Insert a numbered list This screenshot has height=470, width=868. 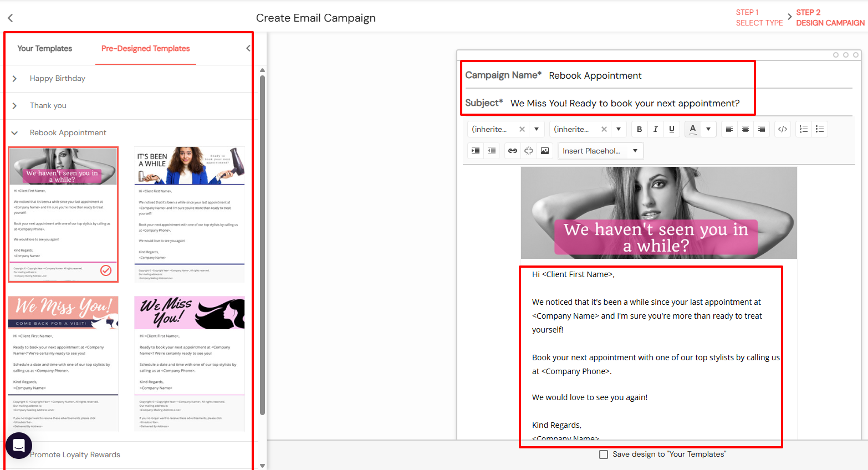tap(803, 129)
